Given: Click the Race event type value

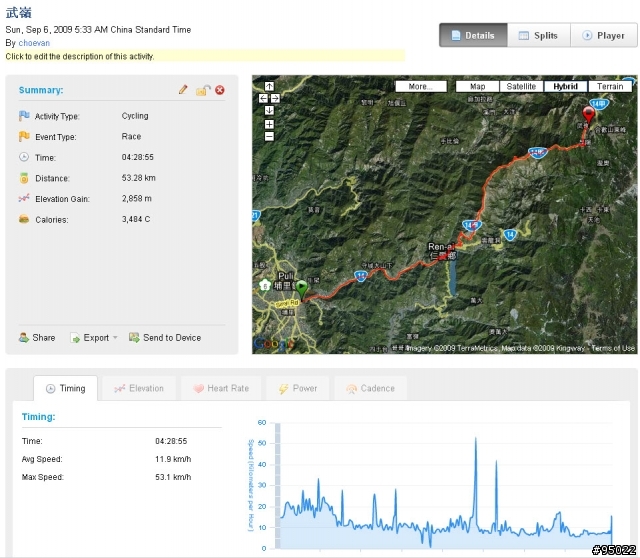Looking at the screenshot, I should click(x=131, y=136).
